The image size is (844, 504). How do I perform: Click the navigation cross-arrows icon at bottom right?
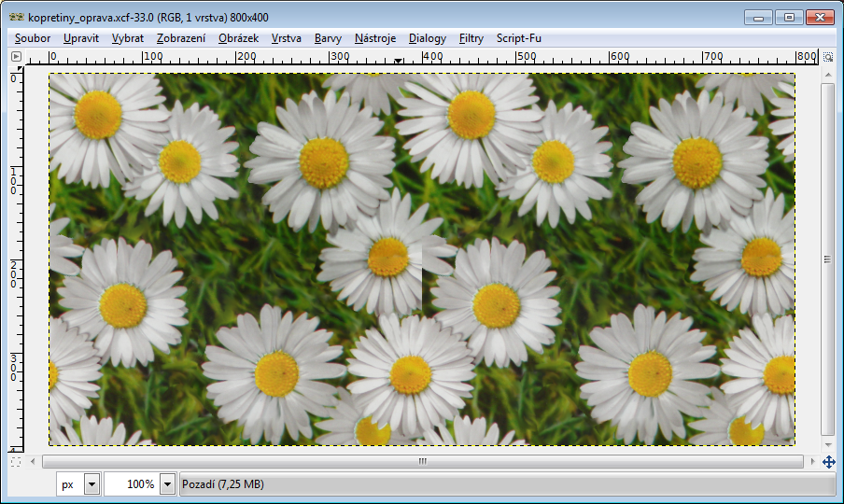point(829,461)
